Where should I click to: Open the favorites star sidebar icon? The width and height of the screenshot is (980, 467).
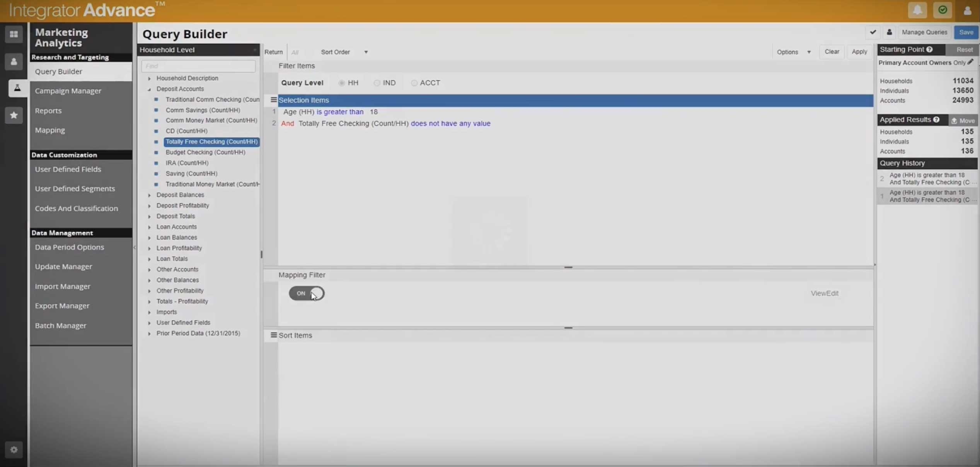pos(14,115)
